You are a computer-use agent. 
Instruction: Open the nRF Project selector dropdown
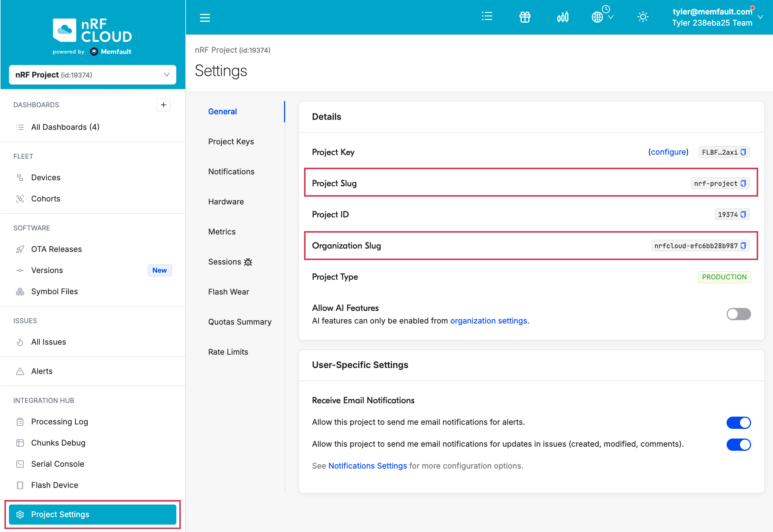92,75
